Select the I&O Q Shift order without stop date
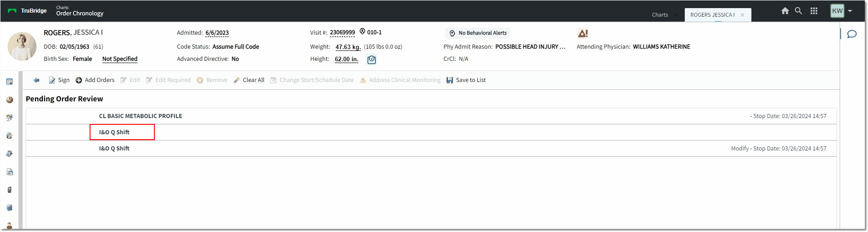This screenshot has width=868, height=232. (431, 132)
